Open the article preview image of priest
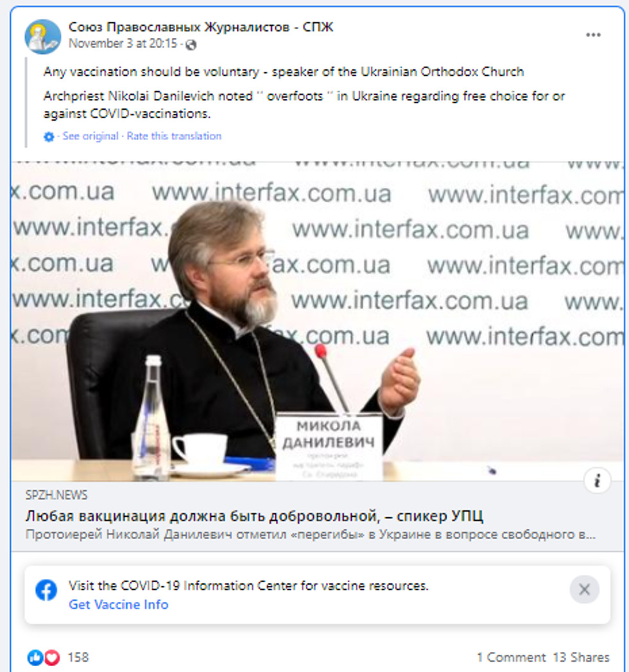 tap(318, 322)
